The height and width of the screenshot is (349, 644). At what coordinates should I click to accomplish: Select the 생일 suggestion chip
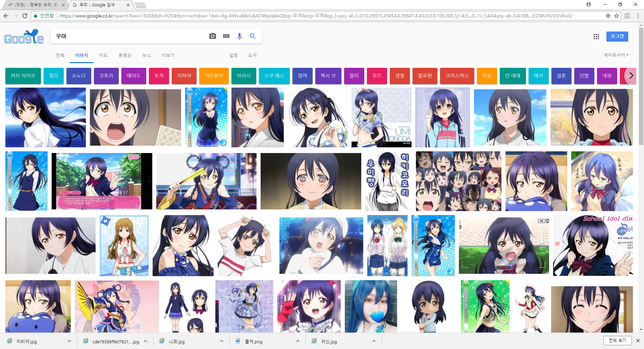coord(400,76)
